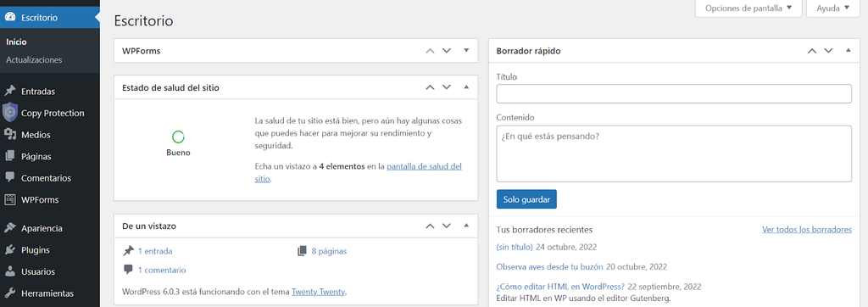
Task: Move De un vistazo widget up
Action: point(430,226)
